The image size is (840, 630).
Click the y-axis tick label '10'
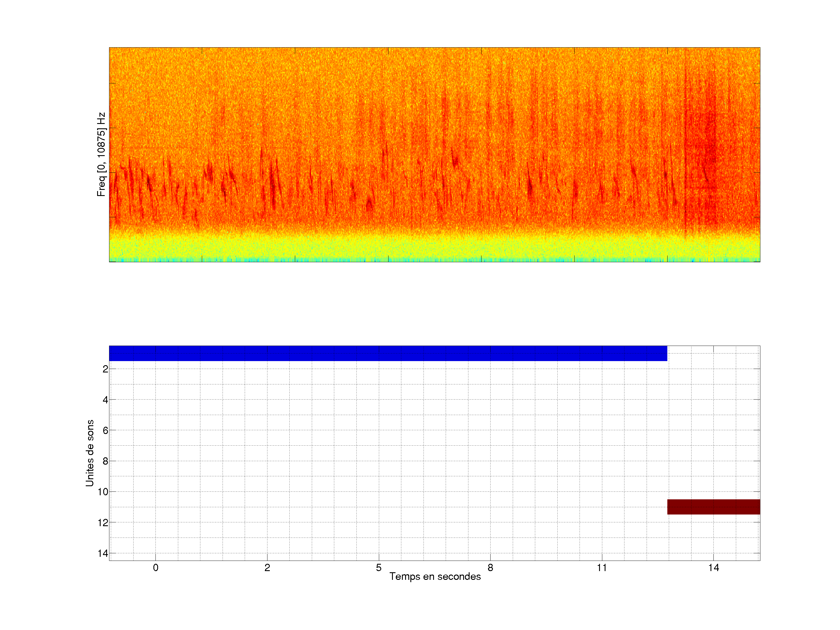(103, 492)
